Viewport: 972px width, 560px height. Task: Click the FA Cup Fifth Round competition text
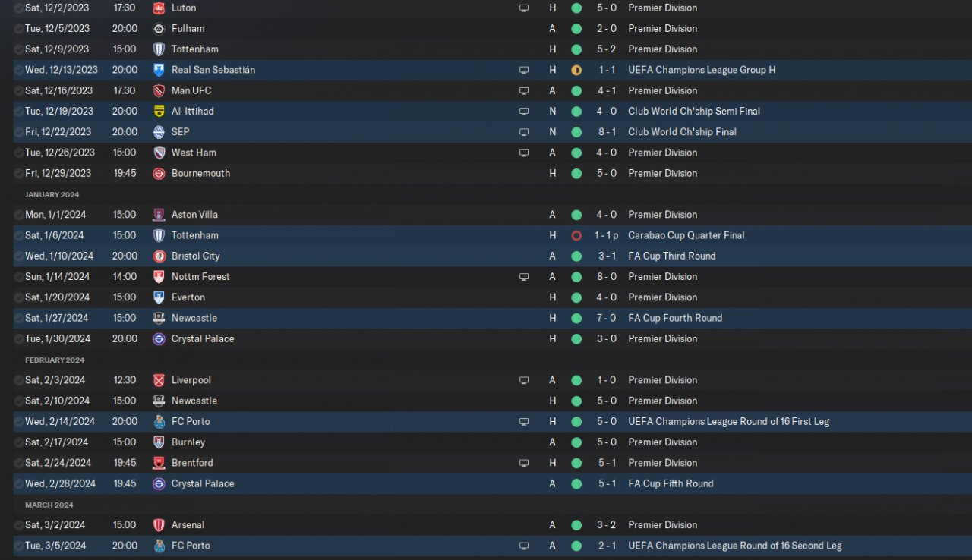671,484
